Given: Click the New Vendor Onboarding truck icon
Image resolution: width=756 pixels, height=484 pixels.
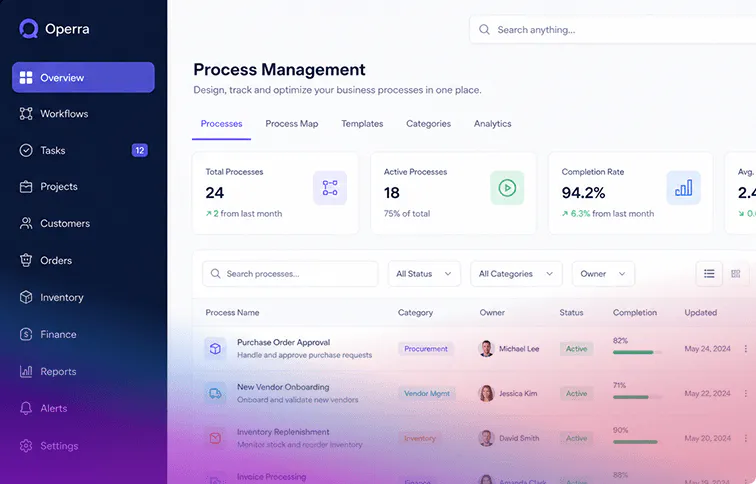Looking at the screenshot, I should pyautogui.click(x=216, y=393).
